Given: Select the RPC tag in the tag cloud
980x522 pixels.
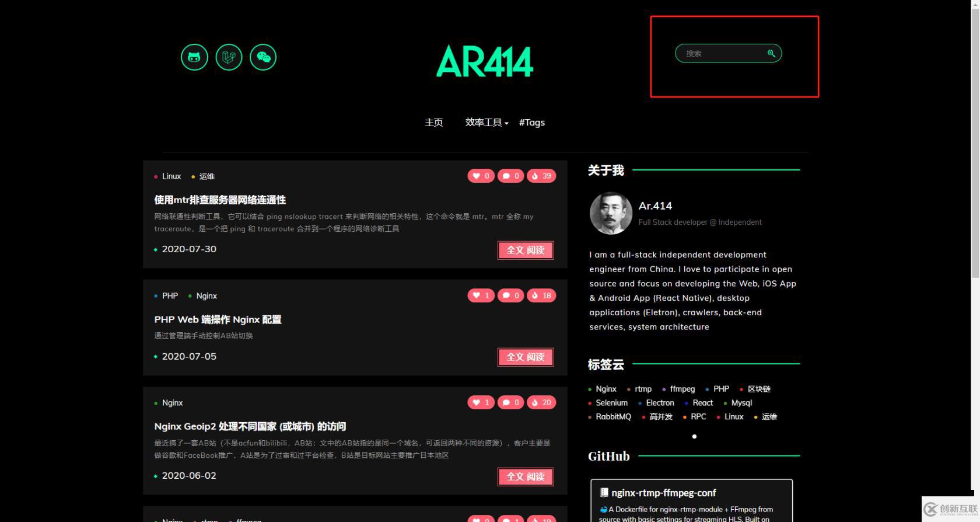Looking at the screenshot, I should tap(698, 417).
